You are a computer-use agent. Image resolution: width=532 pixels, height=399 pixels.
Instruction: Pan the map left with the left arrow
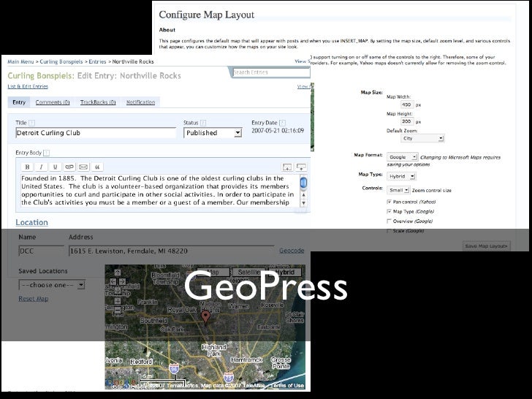click(113, 281)
